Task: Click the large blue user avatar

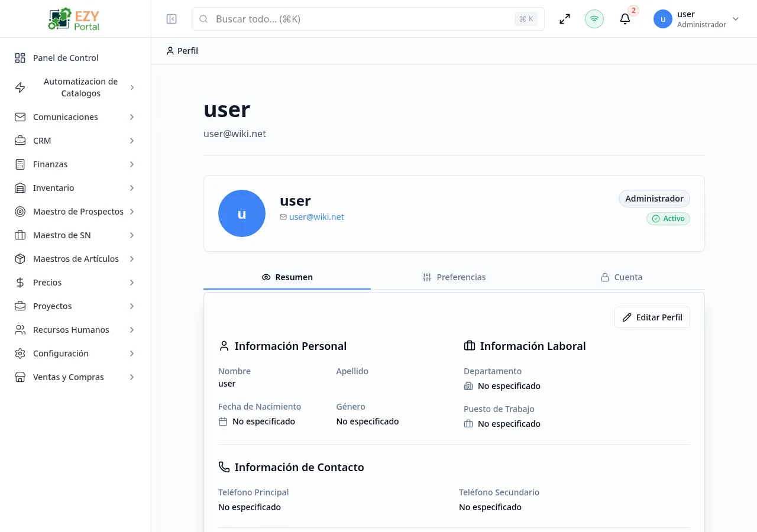Action: 242,213
